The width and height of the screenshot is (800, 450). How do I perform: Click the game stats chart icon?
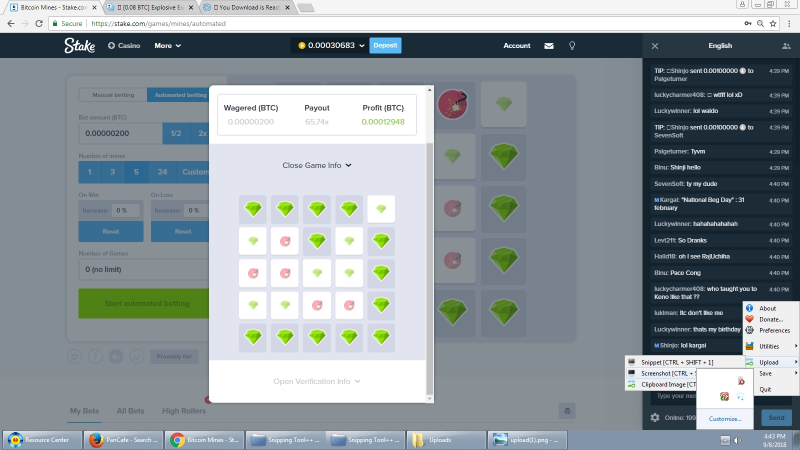point(137,357)
